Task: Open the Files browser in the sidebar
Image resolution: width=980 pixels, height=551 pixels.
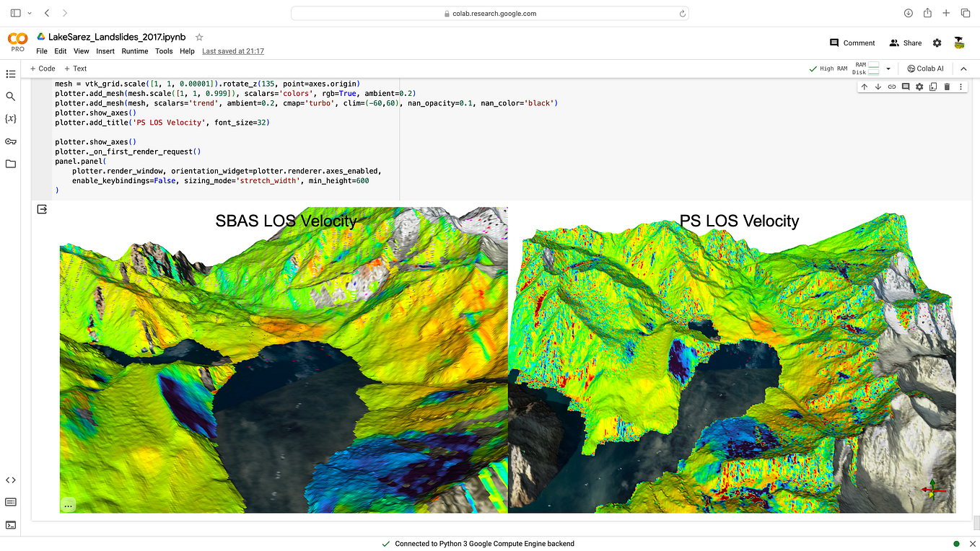Action: tap(11, 164)
